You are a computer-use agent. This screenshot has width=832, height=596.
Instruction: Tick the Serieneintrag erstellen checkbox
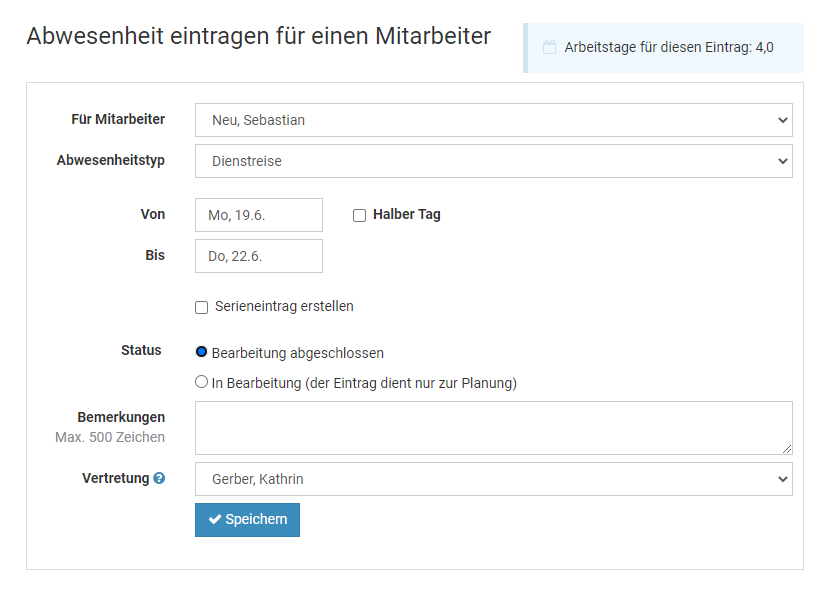tap(202, 307)
